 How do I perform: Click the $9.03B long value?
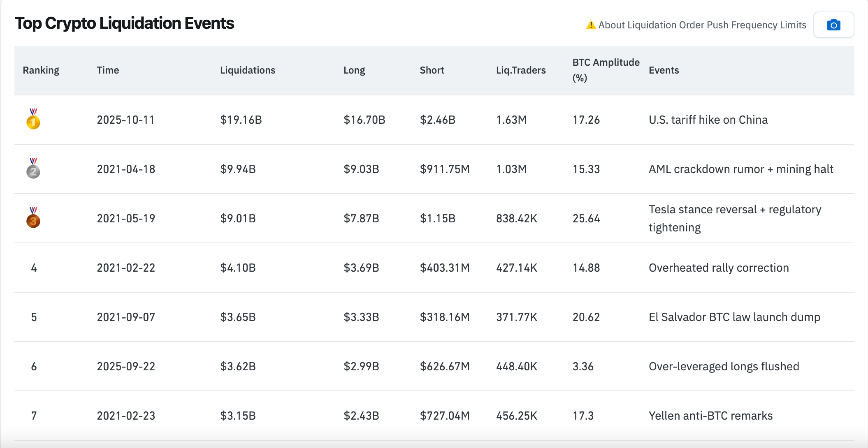[x=362, y=169]
